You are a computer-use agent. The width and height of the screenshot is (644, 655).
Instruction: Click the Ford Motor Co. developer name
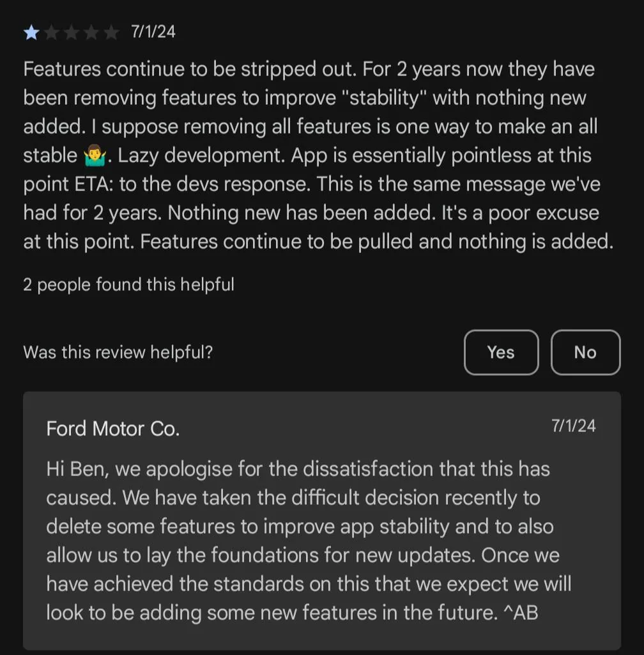coord(112,429)
